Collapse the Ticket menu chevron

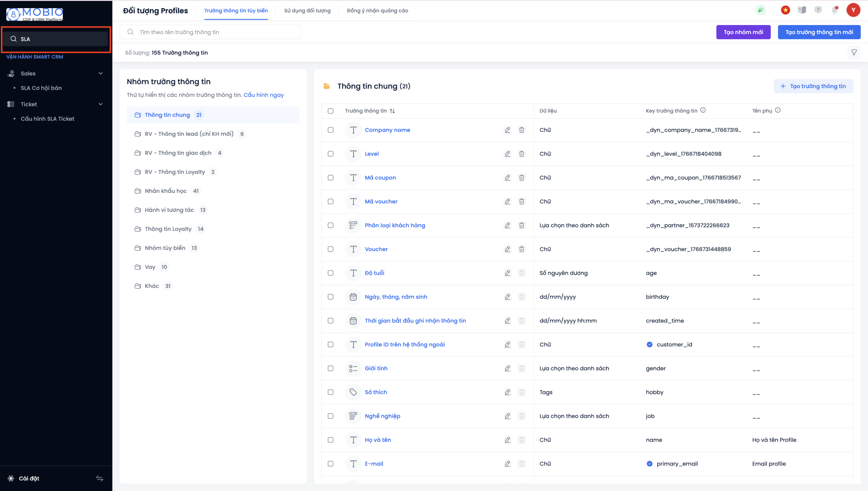100,104
